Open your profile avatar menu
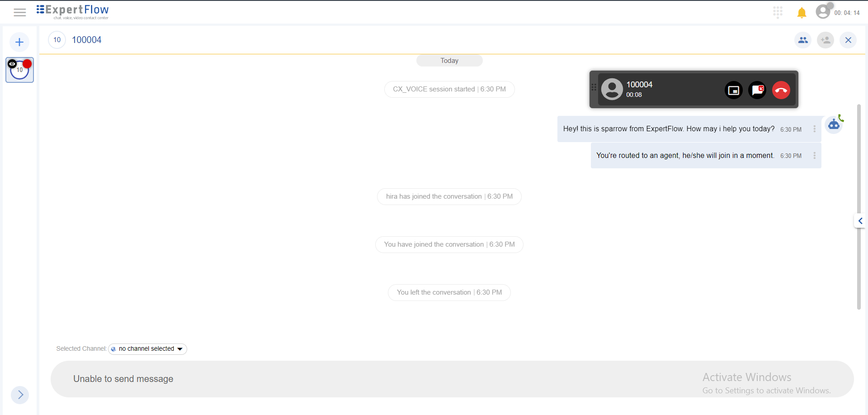This screenshot has height=415, width=868. 824,11
